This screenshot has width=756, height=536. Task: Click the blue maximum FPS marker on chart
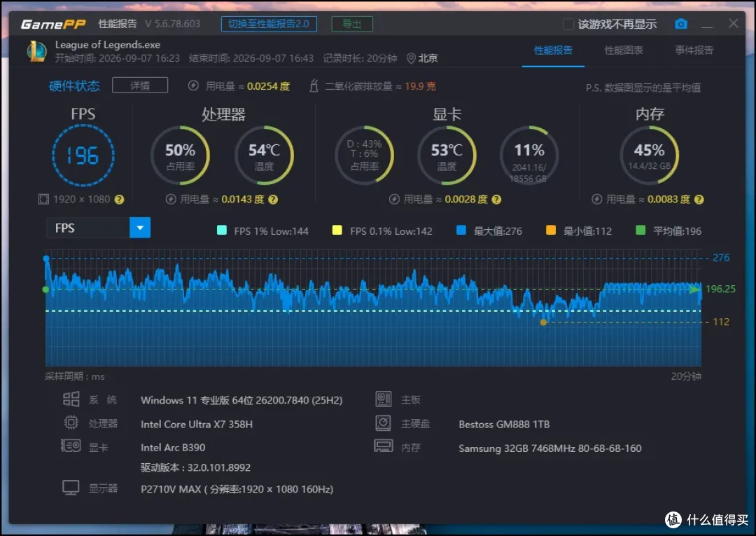[46, 259]
